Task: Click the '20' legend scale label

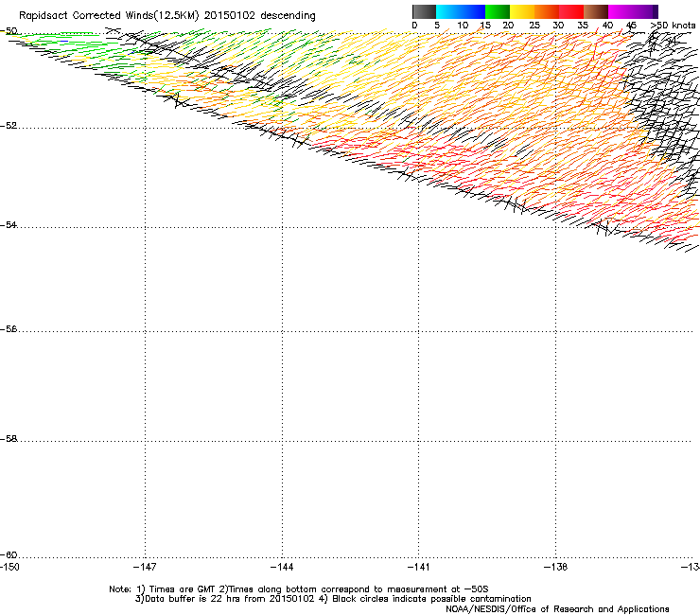Action: 508,26
